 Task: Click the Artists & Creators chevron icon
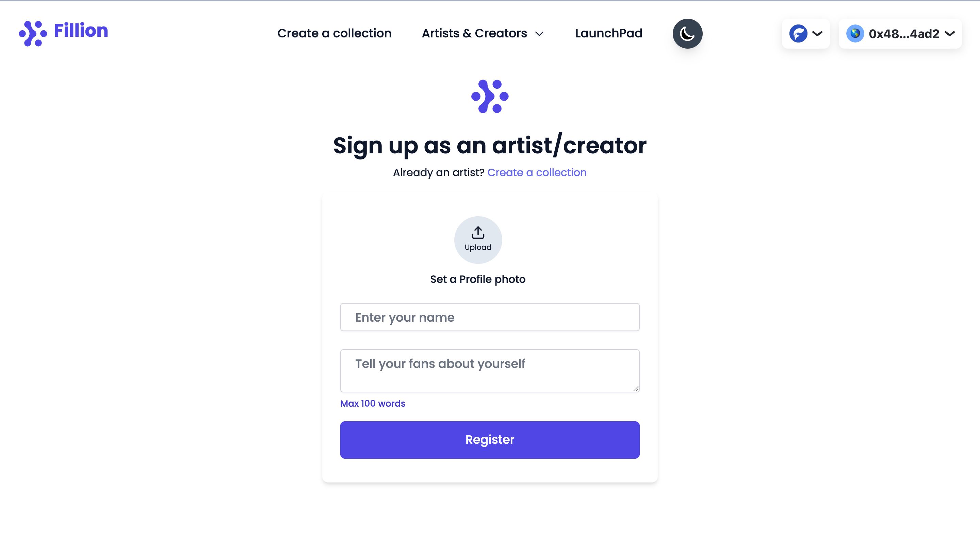click(539, 34)
